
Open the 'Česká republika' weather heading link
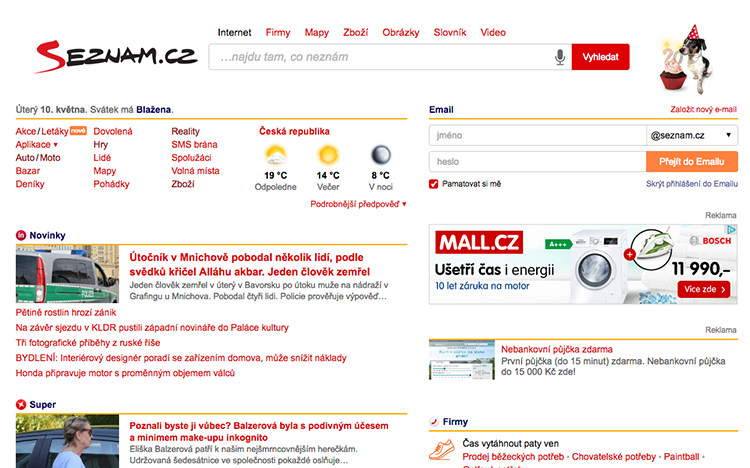click(294, 131)
